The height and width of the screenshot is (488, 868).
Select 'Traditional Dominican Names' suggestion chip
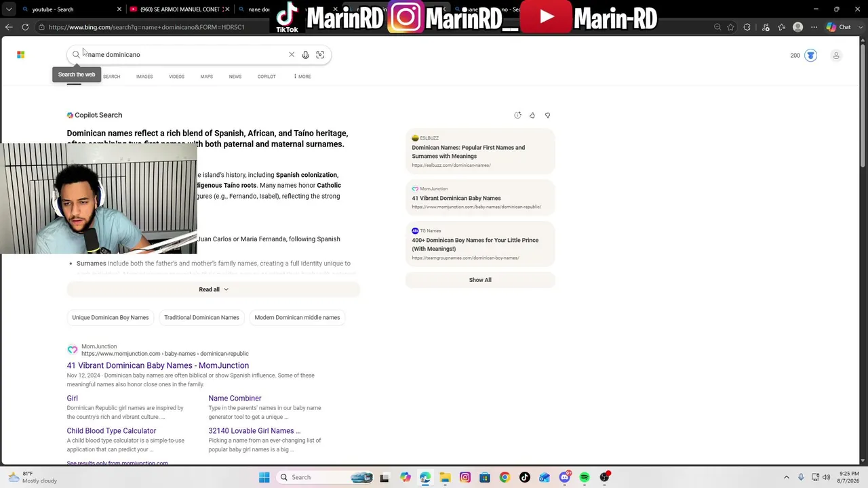(x=201, y=317)
